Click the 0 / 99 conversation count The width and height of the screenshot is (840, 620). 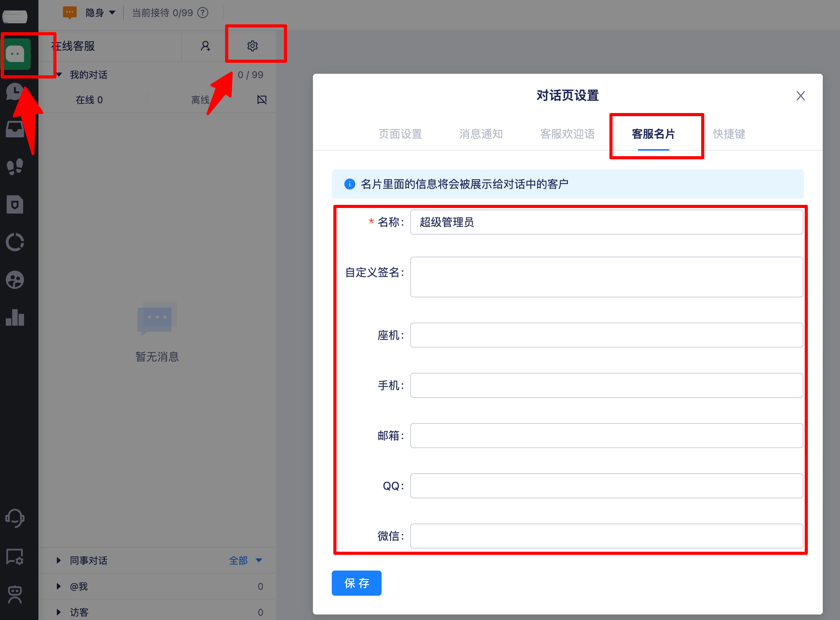pos(251,75)
